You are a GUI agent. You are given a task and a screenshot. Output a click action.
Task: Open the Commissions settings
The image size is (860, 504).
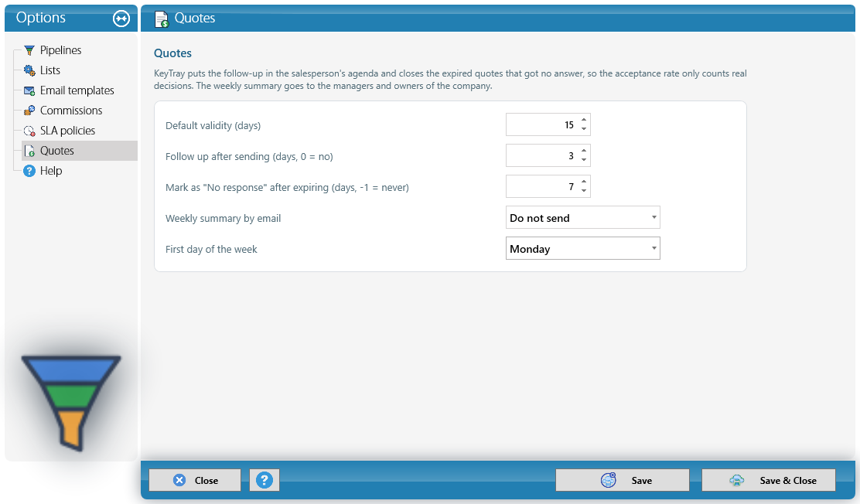(70, 111)
